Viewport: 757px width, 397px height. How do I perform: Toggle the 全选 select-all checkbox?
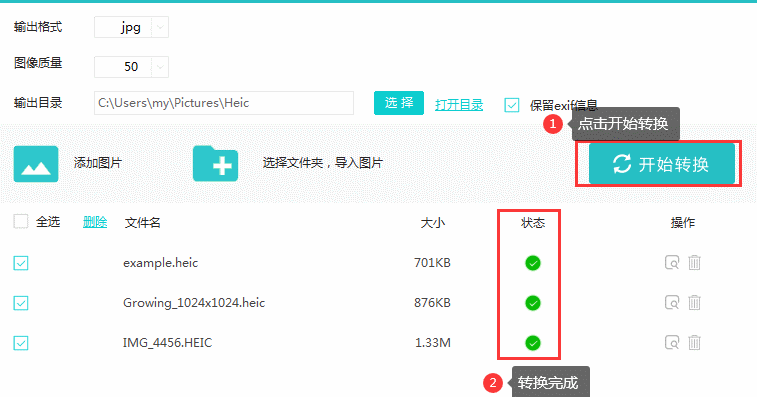tap(21, 222)
